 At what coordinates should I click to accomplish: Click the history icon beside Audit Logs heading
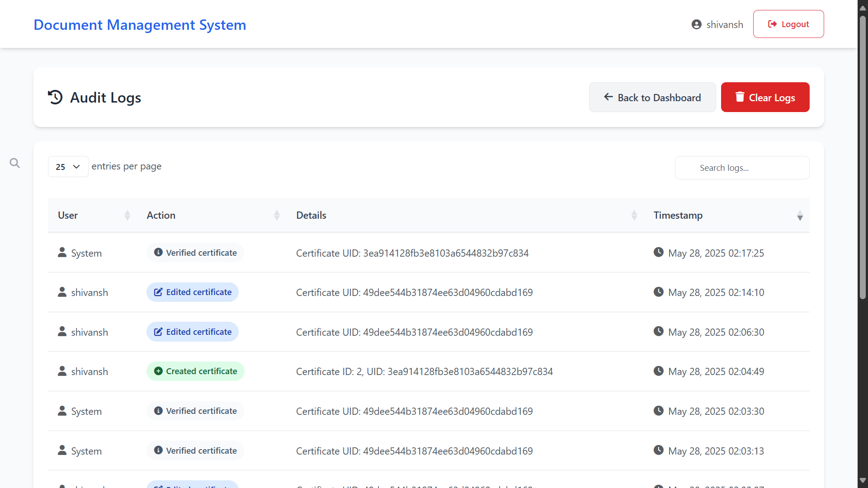54,97
